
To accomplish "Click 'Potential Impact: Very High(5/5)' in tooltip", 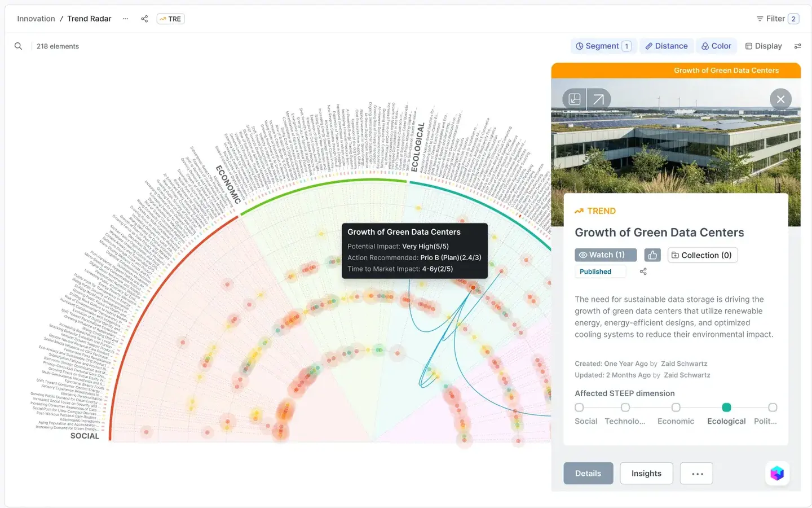I will (398, 246).
